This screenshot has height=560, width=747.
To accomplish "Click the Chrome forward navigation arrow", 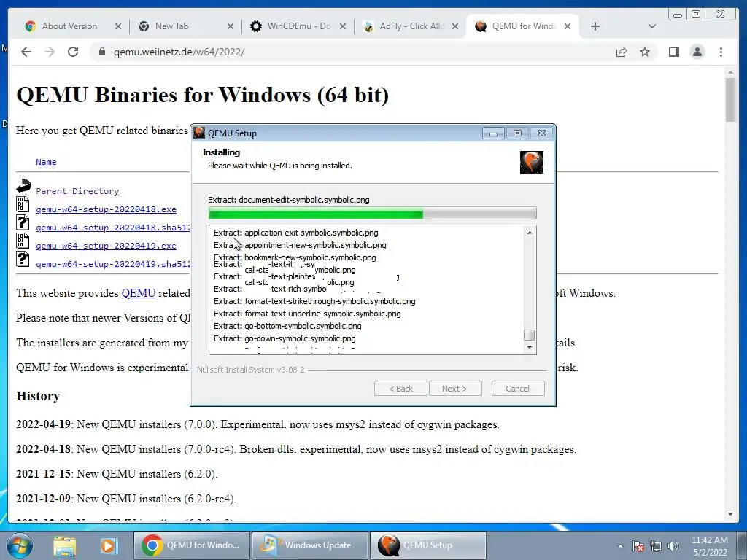I will (50, 52).
